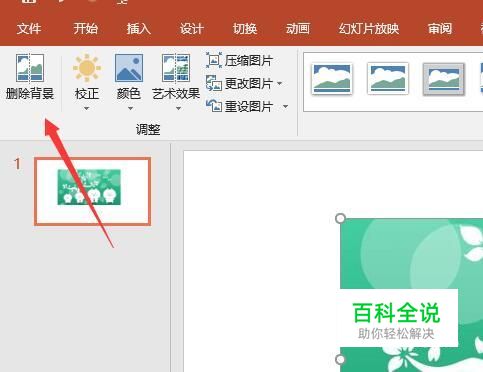Screen dimensions: 483x372
Task: Apply the first picture style thumbnail
Action: point(332,79)
